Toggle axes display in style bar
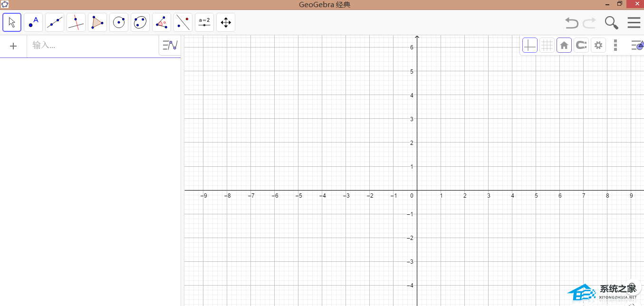Viewport: 644px width, 306px height. pyautogui.click(x=530, y=45)
